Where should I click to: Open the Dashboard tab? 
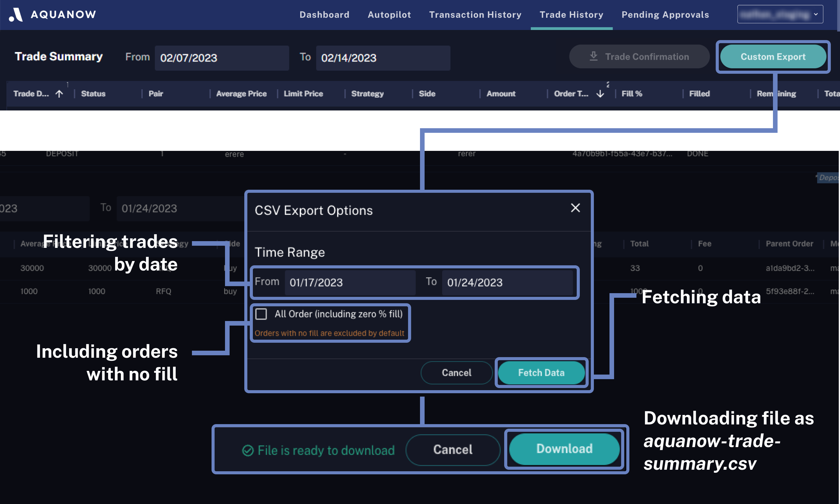pyautogui.click(x=324, y=15)
